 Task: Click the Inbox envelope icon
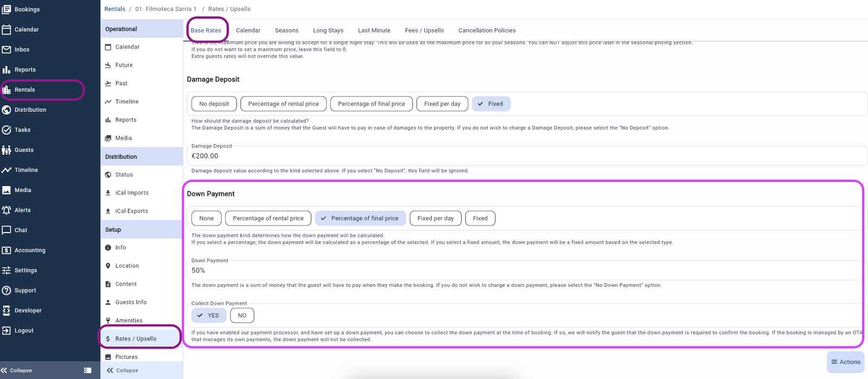click(x=7, y=49)
